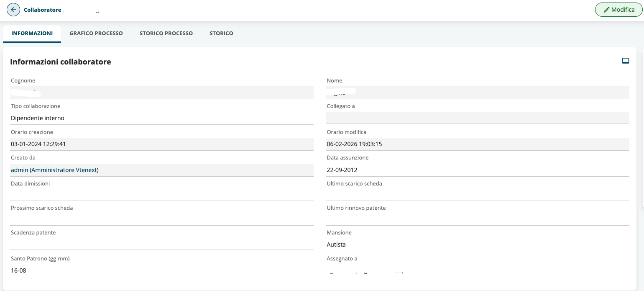Click the Cognome field
The height and width of the screenshot is (291, 644).
162,93
